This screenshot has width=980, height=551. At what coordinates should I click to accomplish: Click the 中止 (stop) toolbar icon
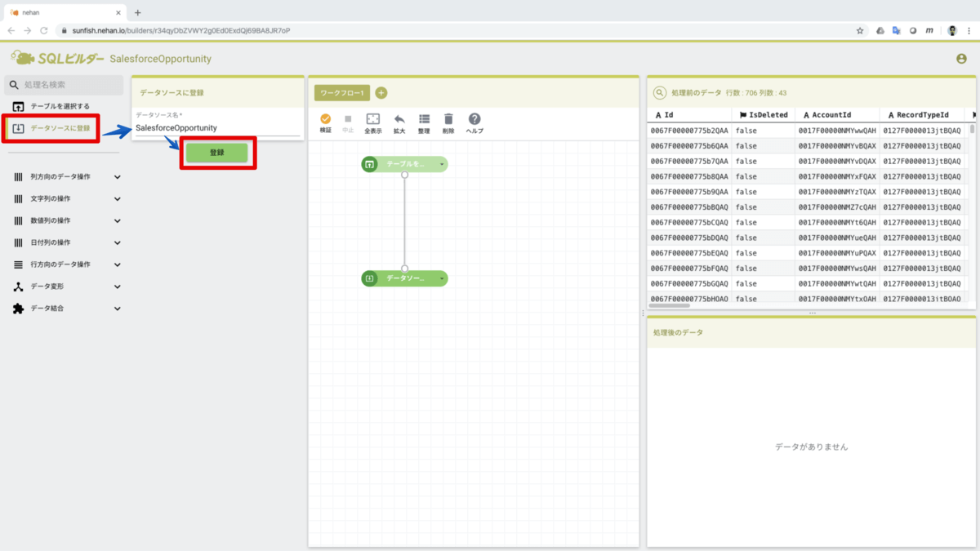coord(348,119)
